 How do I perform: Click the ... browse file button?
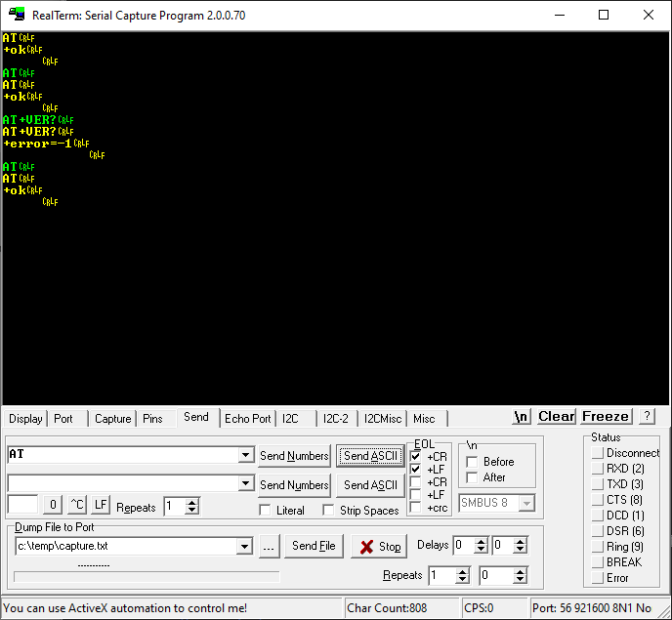(270, 547)
